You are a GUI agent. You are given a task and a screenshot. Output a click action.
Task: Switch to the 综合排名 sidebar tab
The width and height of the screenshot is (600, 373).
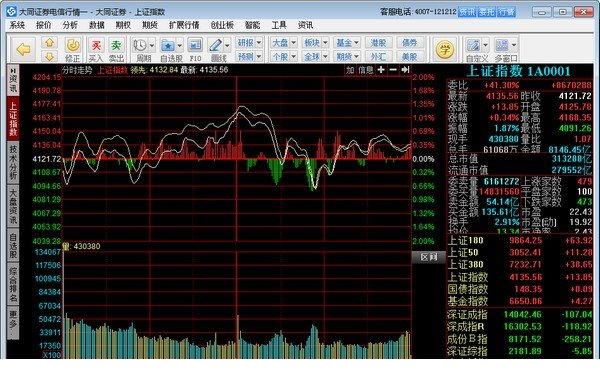click(13, 285)
